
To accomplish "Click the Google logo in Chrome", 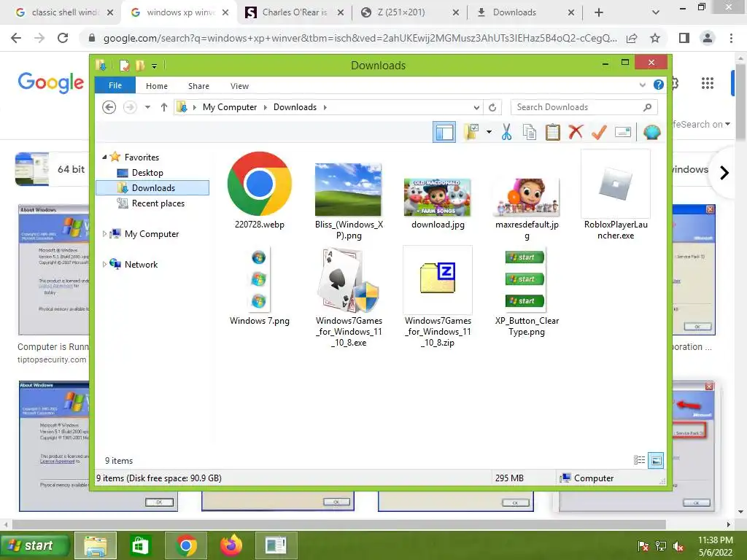I will click(x=50, y=82).
